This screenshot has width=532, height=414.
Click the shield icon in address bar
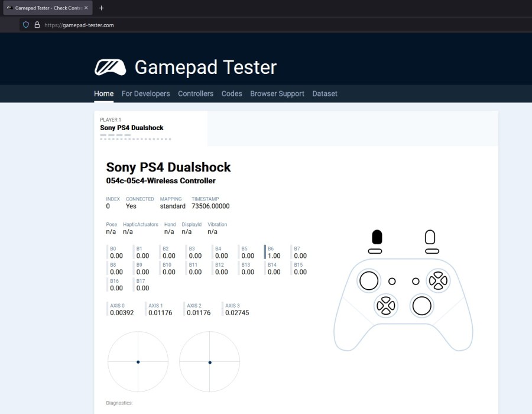coord(25,25)
